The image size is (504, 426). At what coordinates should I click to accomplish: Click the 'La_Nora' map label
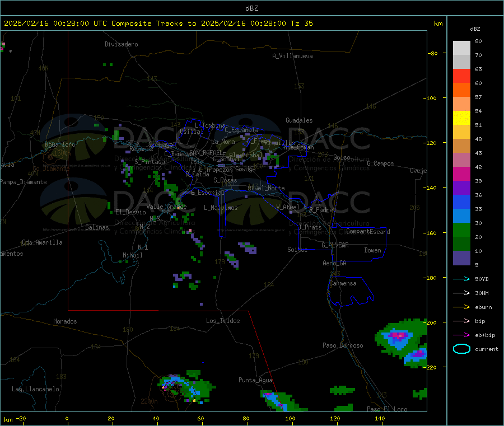[x=223, y=142]
